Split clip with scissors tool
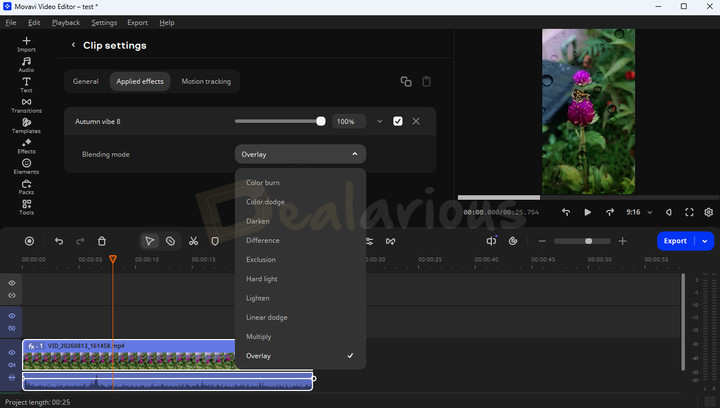 click(x=193, y=241)
